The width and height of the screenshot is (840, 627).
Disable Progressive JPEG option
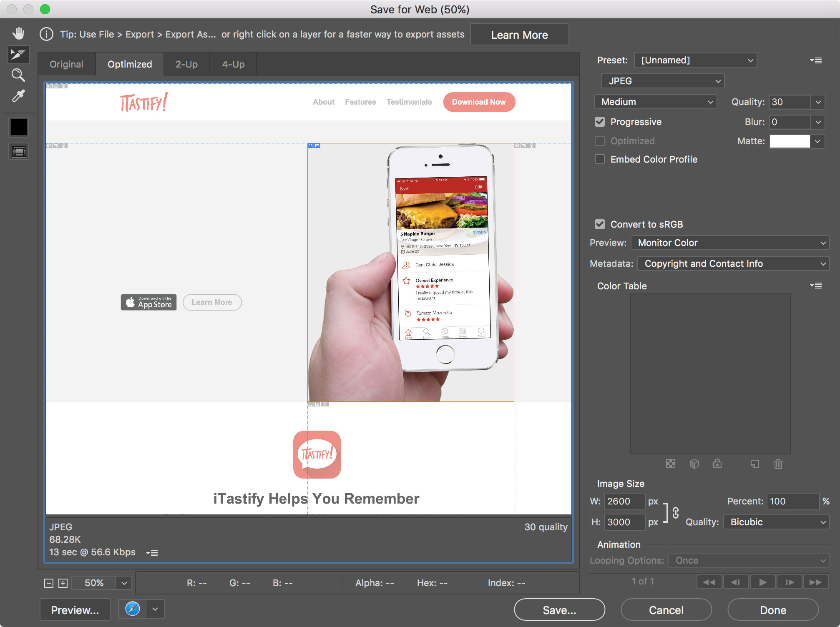click(x=600, y=122)
